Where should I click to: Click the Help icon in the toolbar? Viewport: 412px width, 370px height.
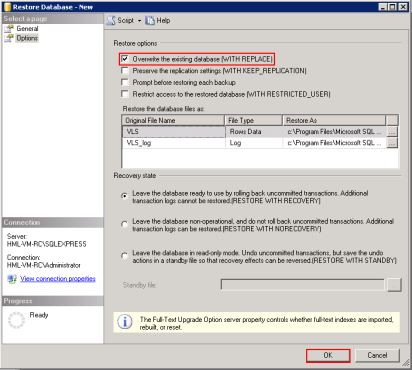coord(150,20)
